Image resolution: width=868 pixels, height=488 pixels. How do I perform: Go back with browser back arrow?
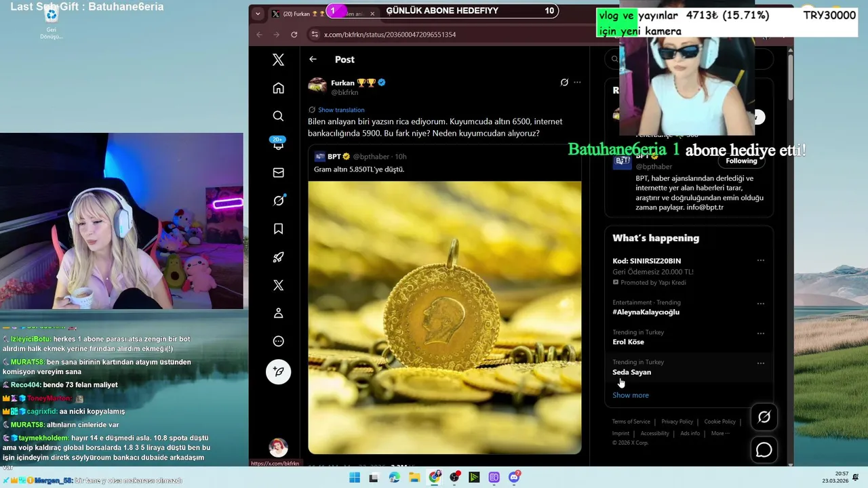[x=259, y=35]
